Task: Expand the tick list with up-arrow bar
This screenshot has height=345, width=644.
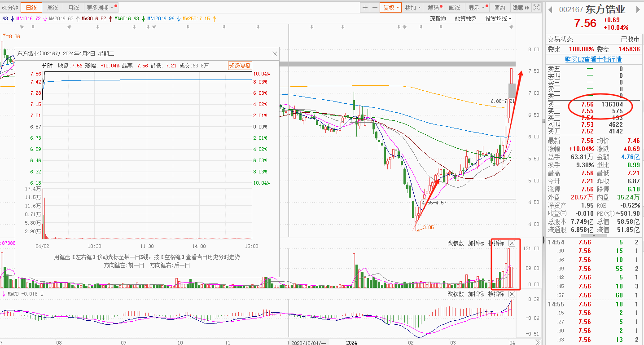Action: point(593,236)
